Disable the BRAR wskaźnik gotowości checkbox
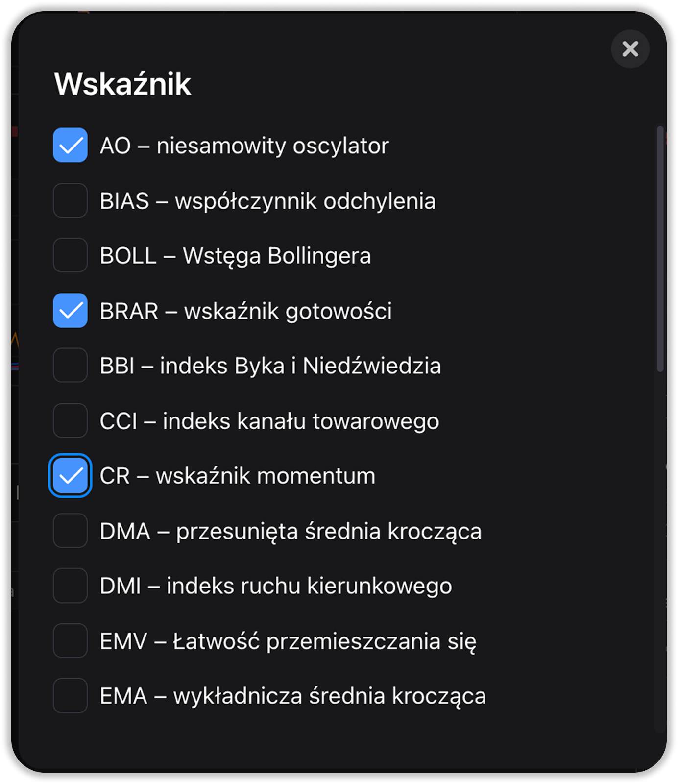Image resolution: width=678 pixels, height=784 pixels. (70, 311)
